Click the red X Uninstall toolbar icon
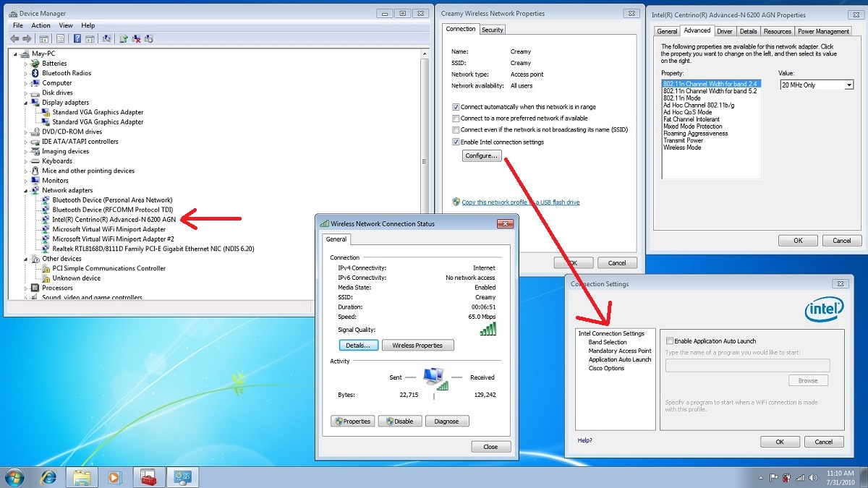Viewport: 868px width, 488px height. pos(136,38)
